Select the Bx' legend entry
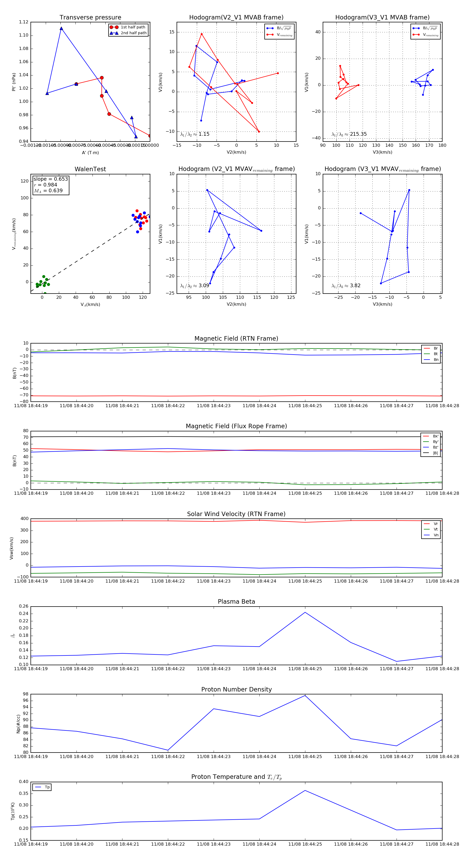 (431, 436)
